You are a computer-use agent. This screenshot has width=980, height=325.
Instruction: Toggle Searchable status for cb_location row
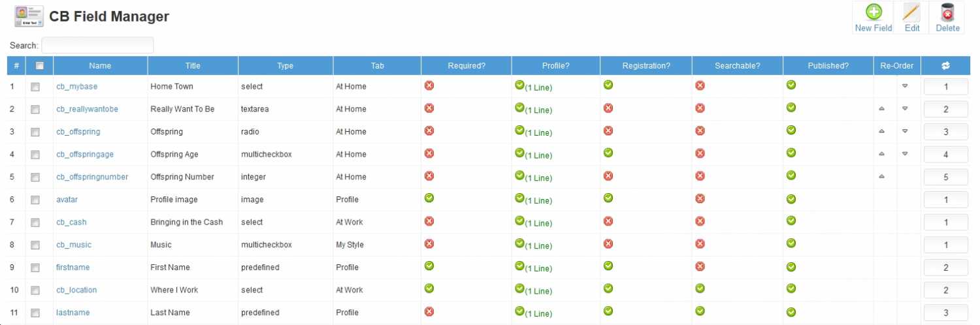(x=700, y=288)
